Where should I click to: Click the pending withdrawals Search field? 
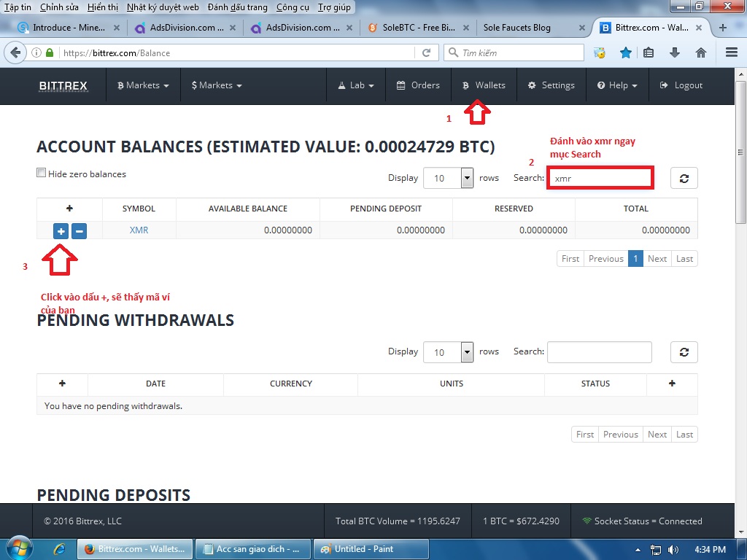600,352
